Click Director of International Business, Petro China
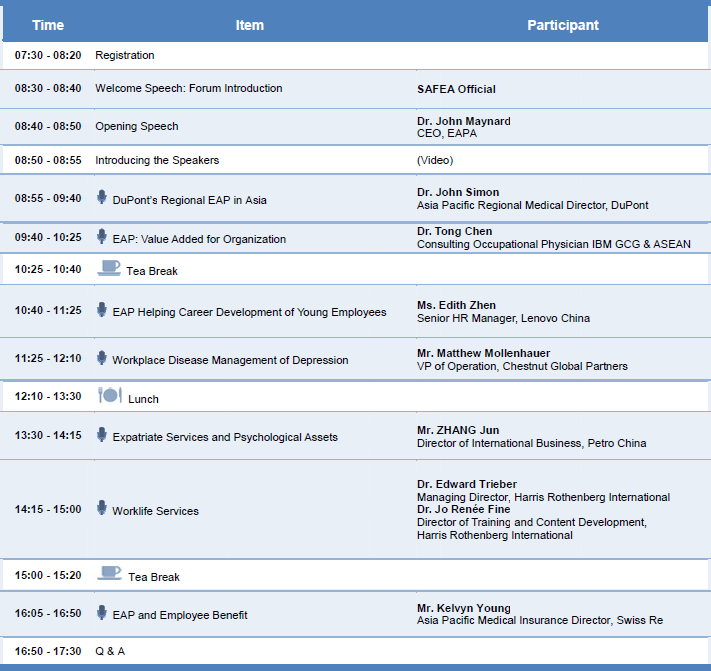Screen dimensions: 711x671 [531, 443]
